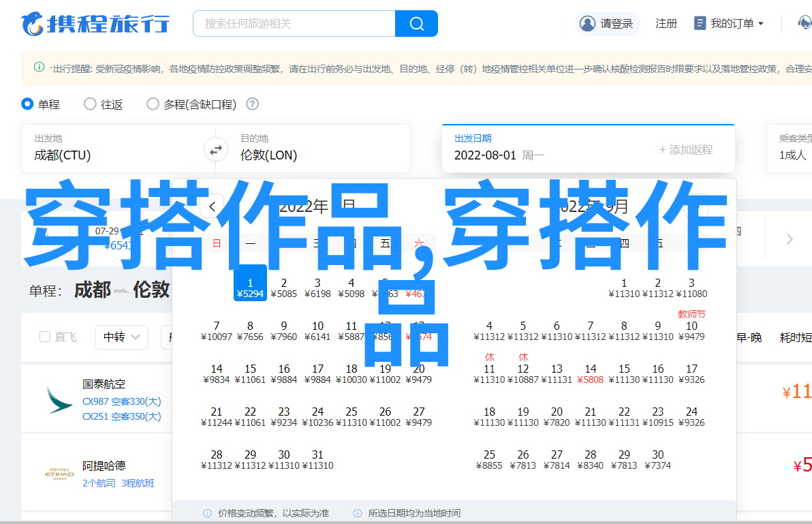Click Etihad 3-leg flight link
The width and height of the screenshot is (812, 524).
tap(138, 483)
